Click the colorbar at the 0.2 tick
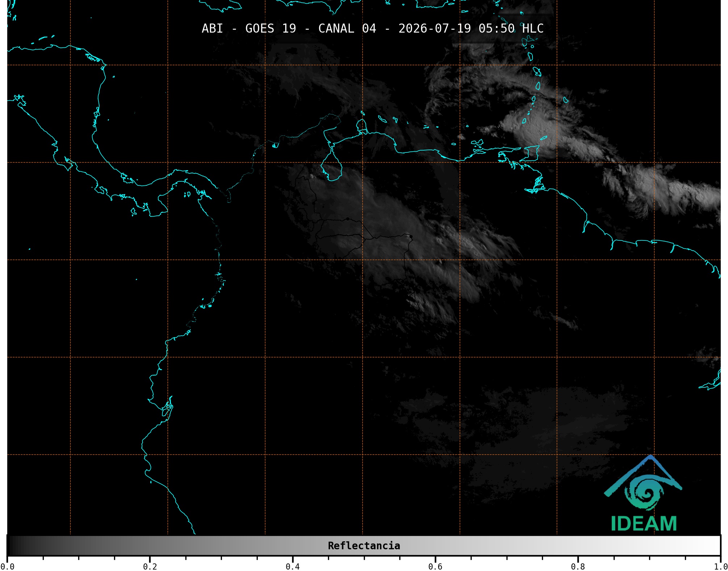Viewport: 728px width, 571px height. coord(150,546)
